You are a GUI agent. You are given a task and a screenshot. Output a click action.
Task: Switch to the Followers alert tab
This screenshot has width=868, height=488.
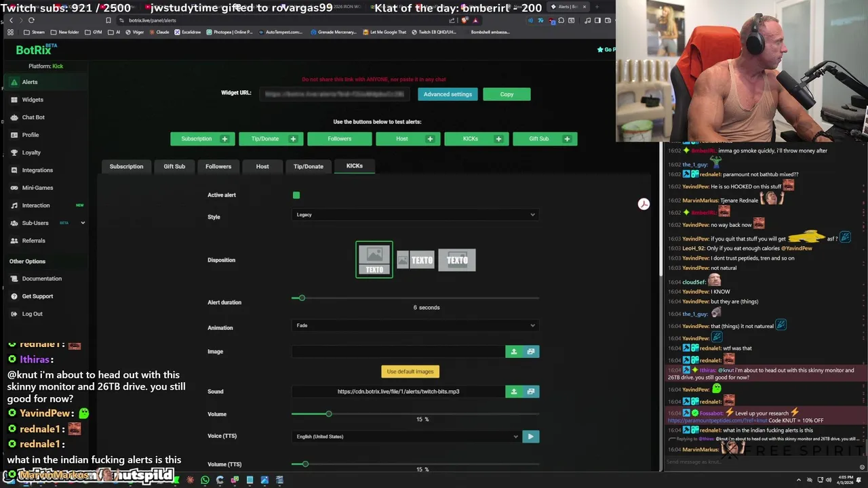[x=218, y=167]
